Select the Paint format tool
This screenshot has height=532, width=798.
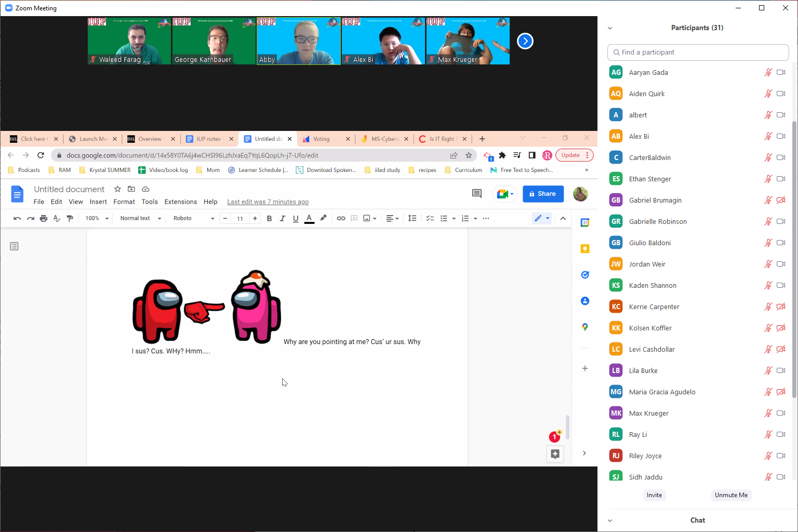(70, 219)
